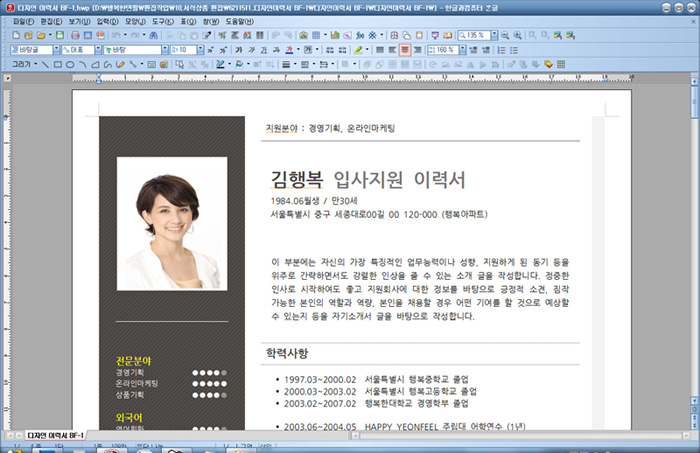The height and width of the screenshot is (453, 700).
Task: Click the 김행복 입사지원 이력서 heading
Action: [368, 179]
